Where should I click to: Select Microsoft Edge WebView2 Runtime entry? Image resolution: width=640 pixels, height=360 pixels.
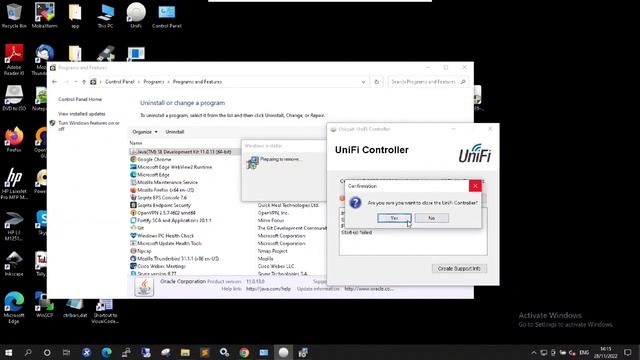pyautogui.click(x=175, y=167)
